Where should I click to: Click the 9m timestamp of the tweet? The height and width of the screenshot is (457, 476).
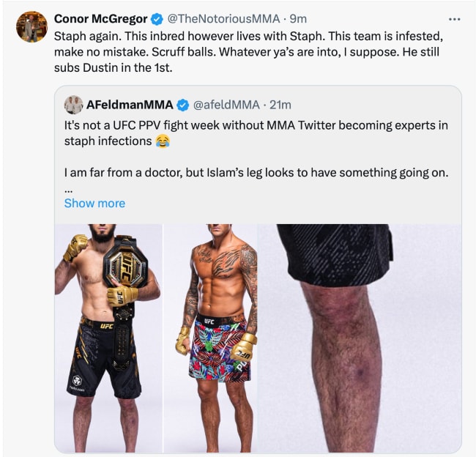tap(298, 19)
